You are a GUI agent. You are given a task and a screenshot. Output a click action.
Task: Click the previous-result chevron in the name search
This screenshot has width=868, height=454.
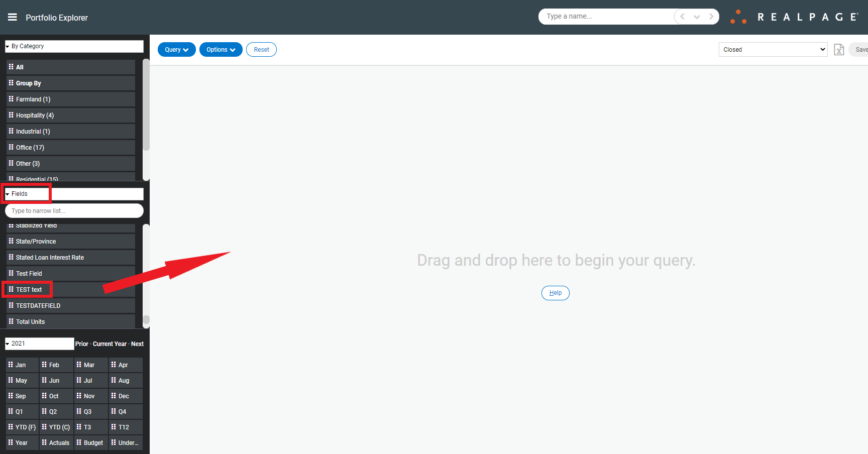682,16
